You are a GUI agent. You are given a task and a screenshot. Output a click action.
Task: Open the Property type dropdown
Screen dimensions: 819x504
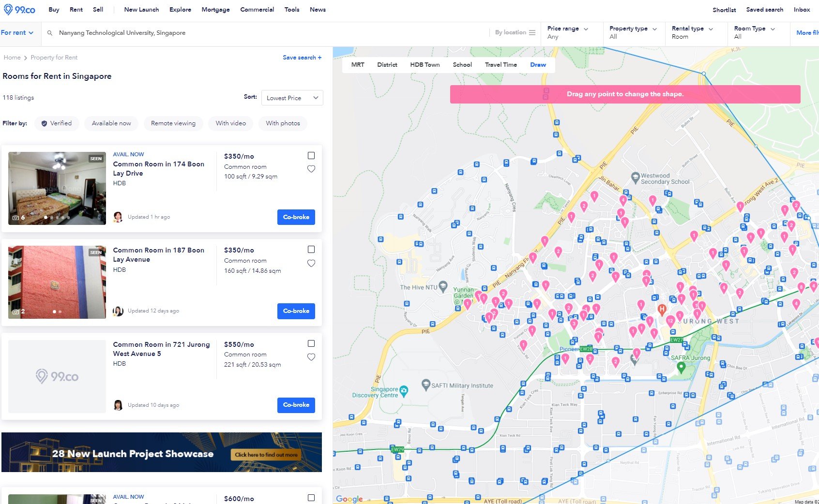coord(634,32)
